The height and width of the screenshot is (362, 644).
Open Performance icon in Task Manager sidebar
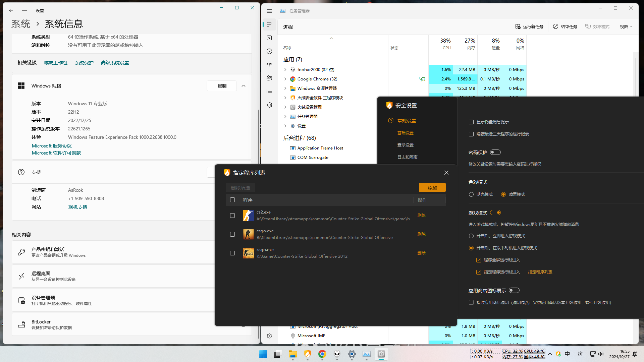pyautogui.click(x=269, y=38)
